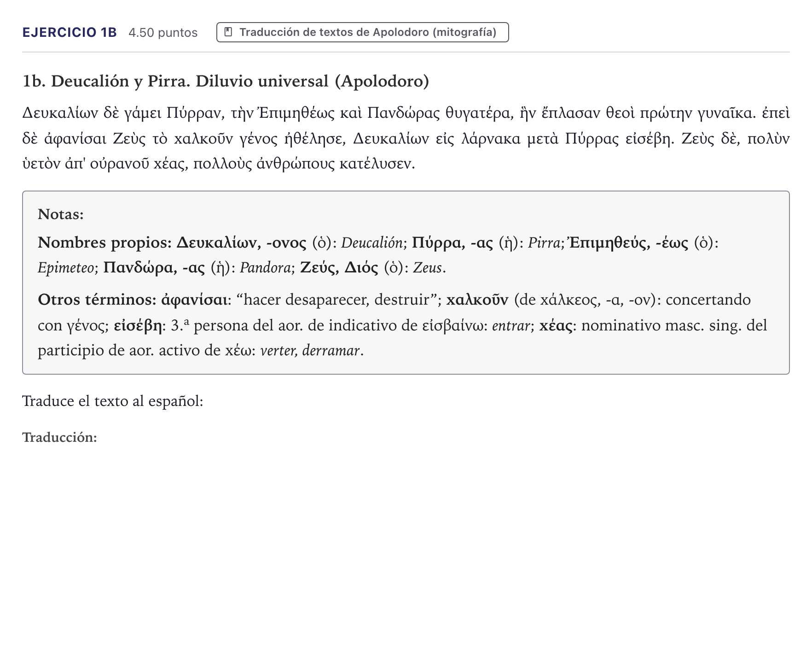Click the instruction 'Traduce el texto al español:'
This screenshot has height=649, width=812.
point(113,401)
